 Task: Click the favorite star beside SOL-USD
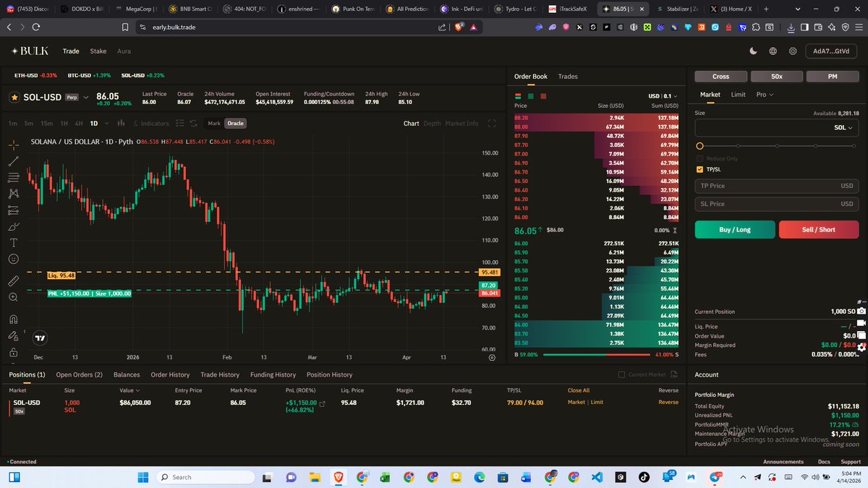tap(14, 97)
